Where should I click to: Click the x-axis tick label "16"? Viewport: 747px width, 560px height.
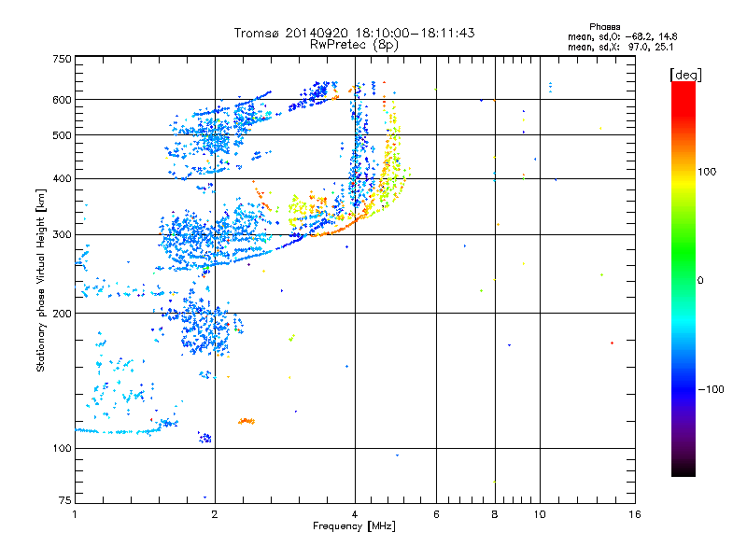click(635, 514)
